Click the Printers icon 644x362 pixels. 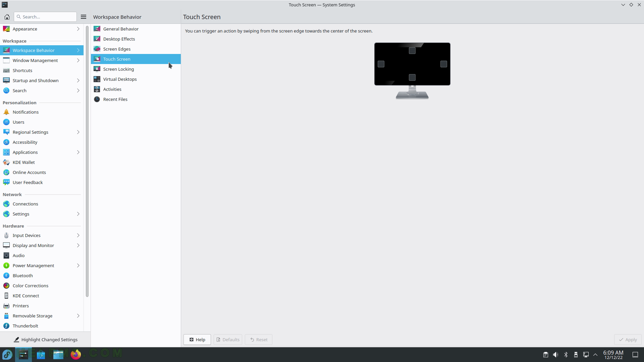tap(6, 306)
